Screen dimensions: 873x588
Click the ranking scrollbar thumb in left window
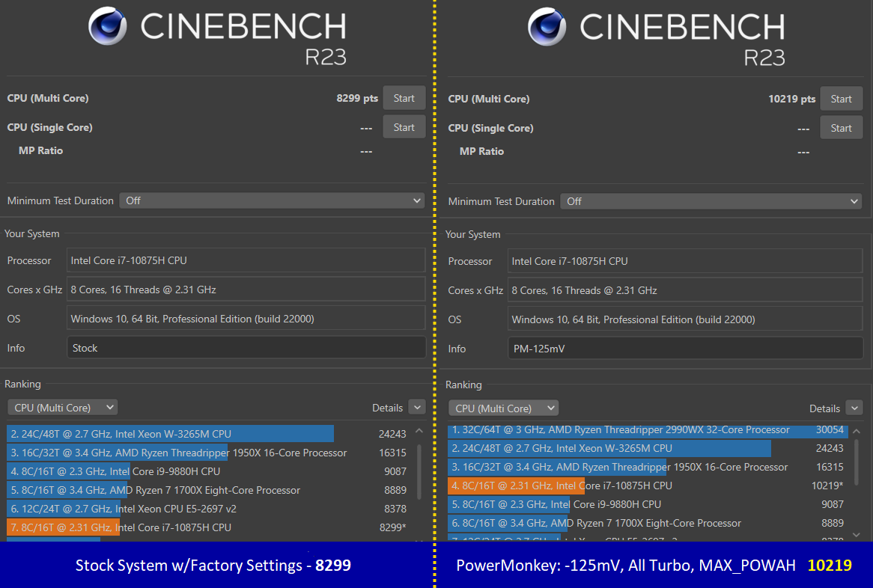pyautogui.click(x=419, y=471)
